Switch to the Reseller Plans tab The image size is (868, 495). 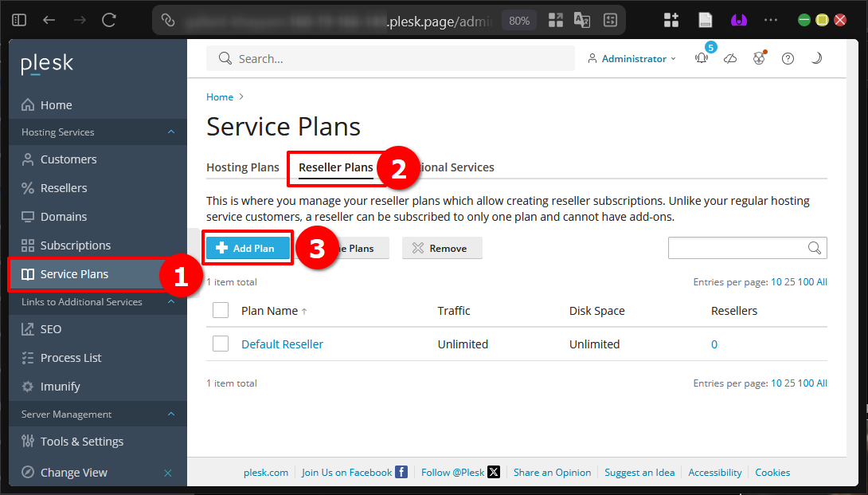[335, 167]
